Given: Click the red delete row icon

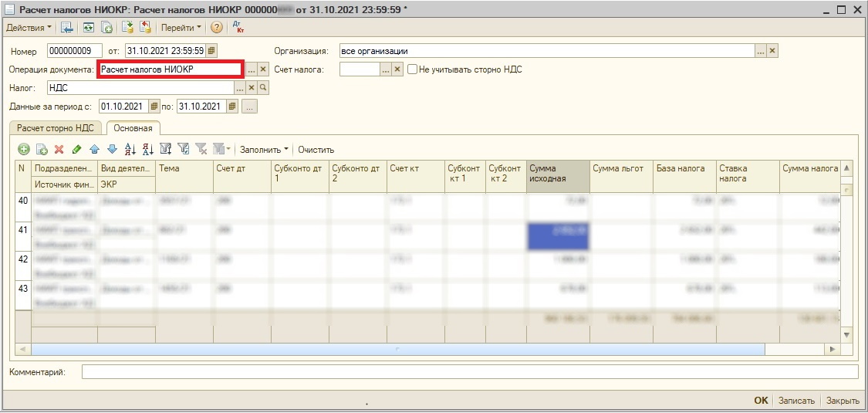Looking at the screenshot, I should [x=59, y=149].
